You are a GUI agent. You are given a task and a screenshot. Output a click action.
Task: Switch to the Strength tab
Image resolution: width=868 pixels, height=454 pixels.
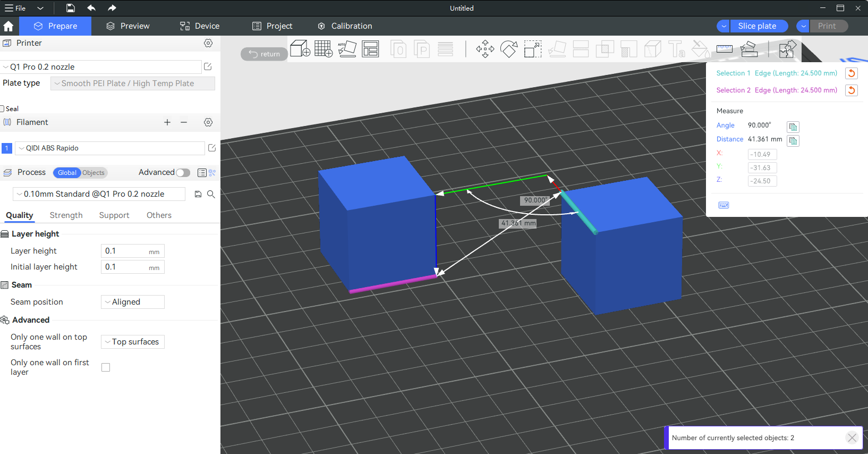[66, 215]
